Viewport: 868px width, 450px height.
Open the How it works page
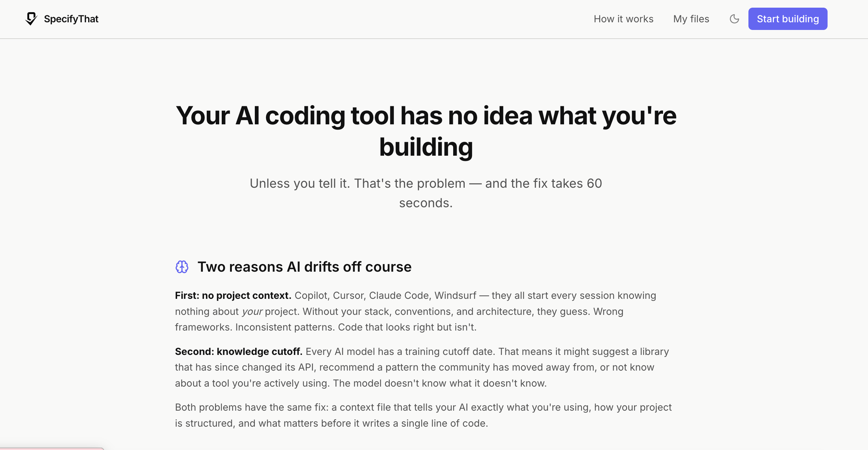(x=623, y=19)
